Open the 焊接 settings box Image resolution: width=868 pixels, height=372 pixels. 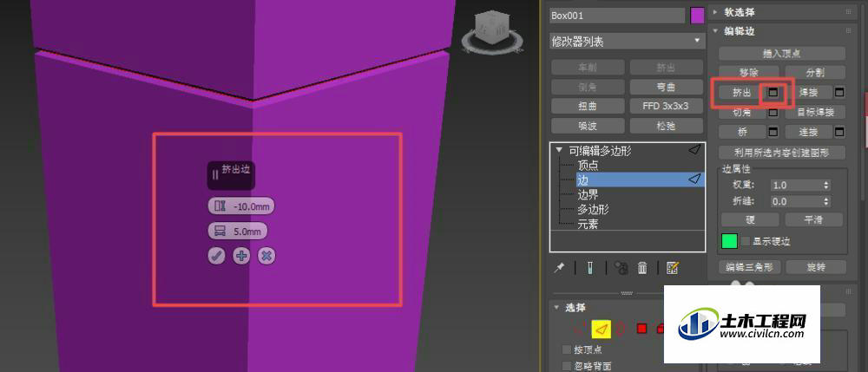pyautogui.click(x=839, y=92)
